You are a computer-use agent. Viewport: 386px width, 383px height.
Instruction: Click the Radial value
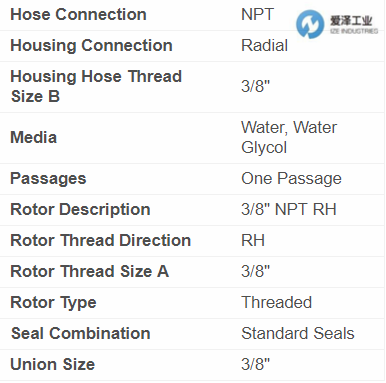(264, 46)
